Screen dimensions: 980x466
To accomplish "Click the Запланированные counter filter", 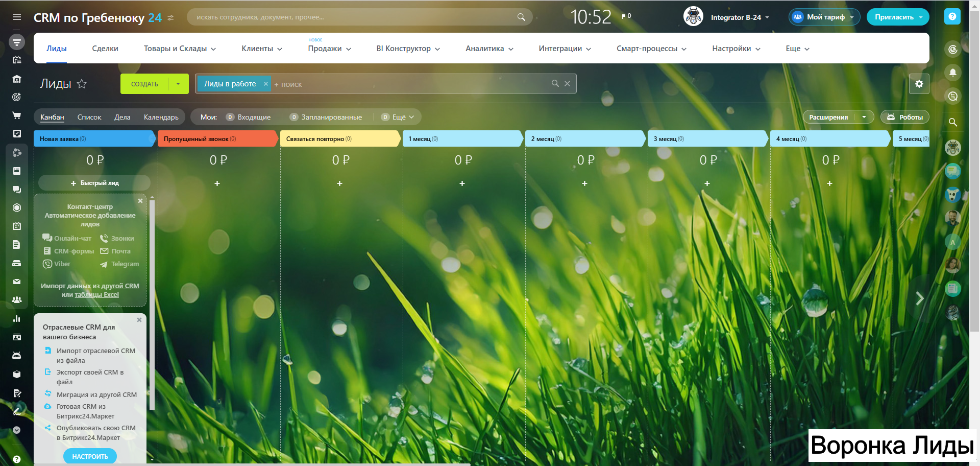I will point(326,117).
